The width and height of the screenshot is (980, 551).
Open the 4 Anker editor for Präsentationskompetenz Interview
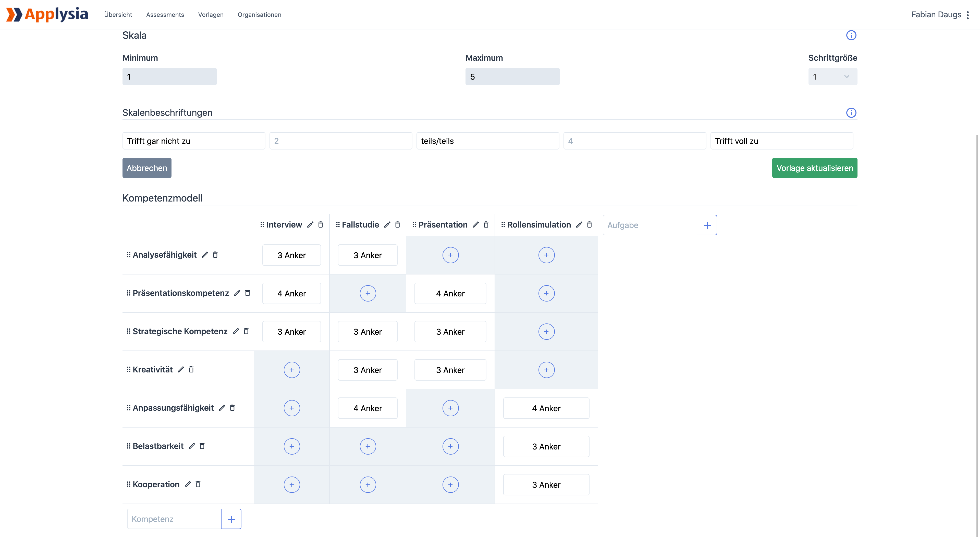click(291, 293)
